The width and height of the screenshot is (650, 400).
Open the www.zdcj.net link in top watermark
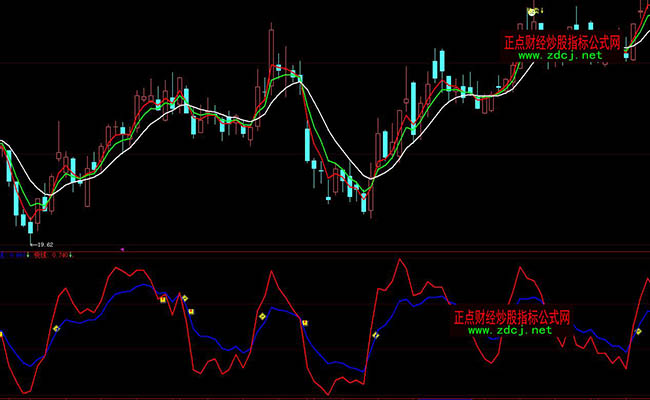pyautogui.click(x=561, y=56)
